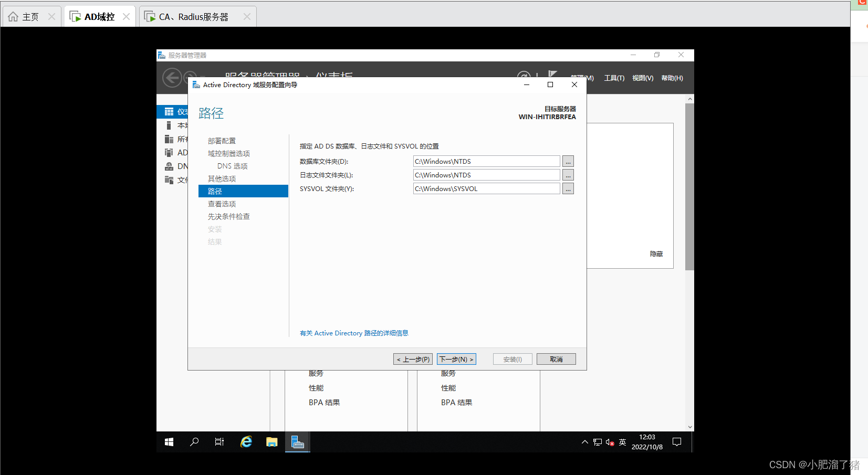Go to 查看选项 wizard step
This screenshot has width=868, height=475.
click(x=222, y=204)
